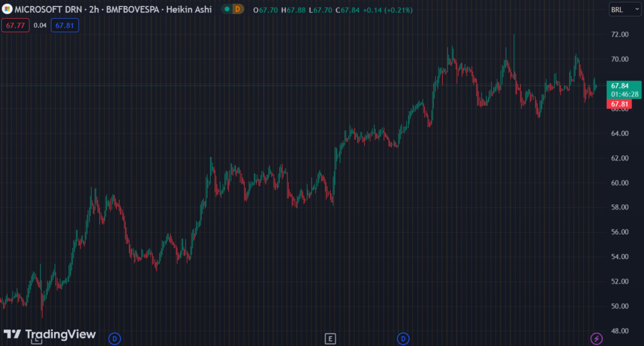The height and width of the screenshot is (346, 644).
Task: Click the 56.00 price axis label
Action: pos(619,232)
